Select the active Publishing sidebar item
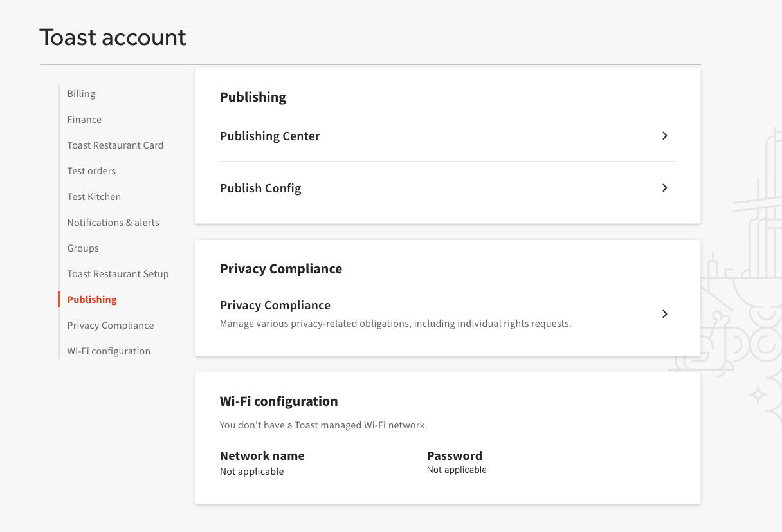The height and width of the screenshot is (532, 782). coord(91,299)
